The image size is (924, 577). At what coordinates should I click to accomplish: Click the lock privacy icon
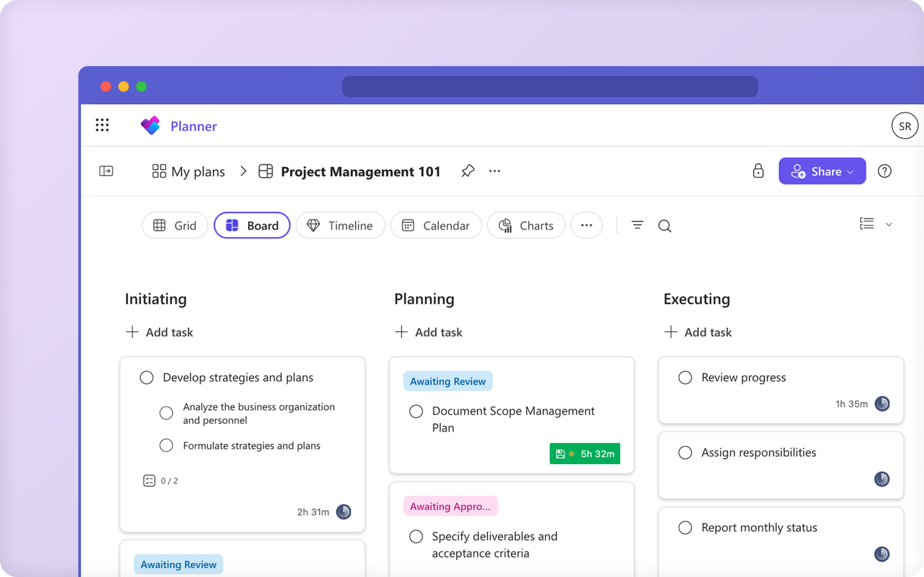point(758,171)
